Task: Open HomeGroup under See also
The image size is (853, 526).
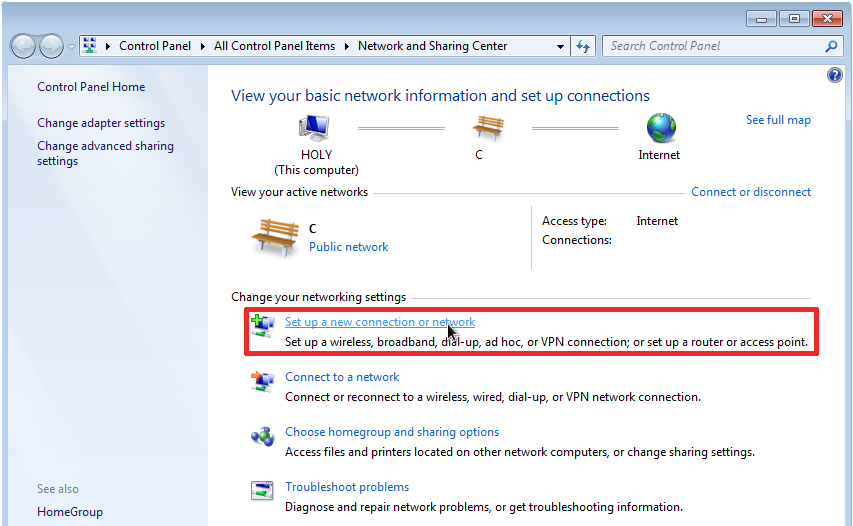Action: click(x=70, y=512)
